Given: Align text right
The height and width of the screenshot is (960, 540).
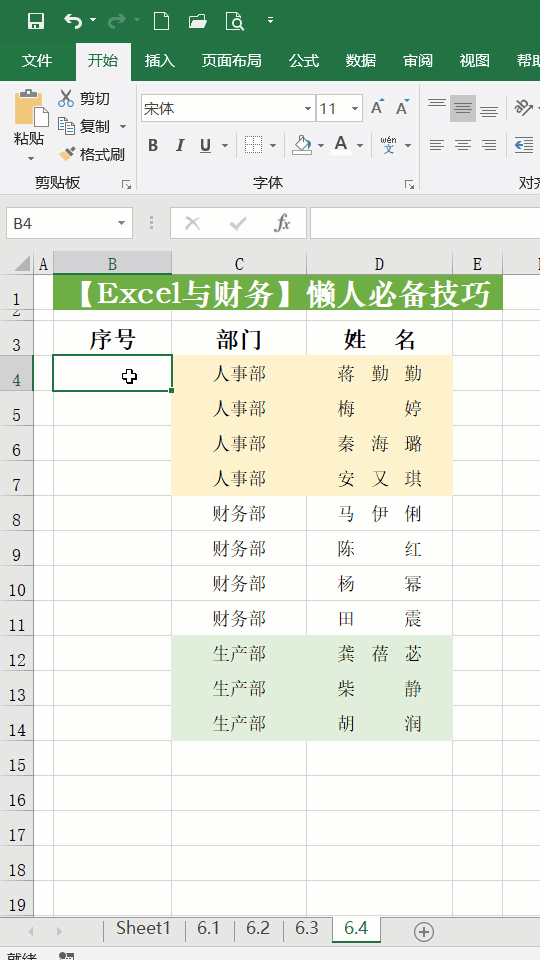Looking at the screenshot, I should [489, 145].
